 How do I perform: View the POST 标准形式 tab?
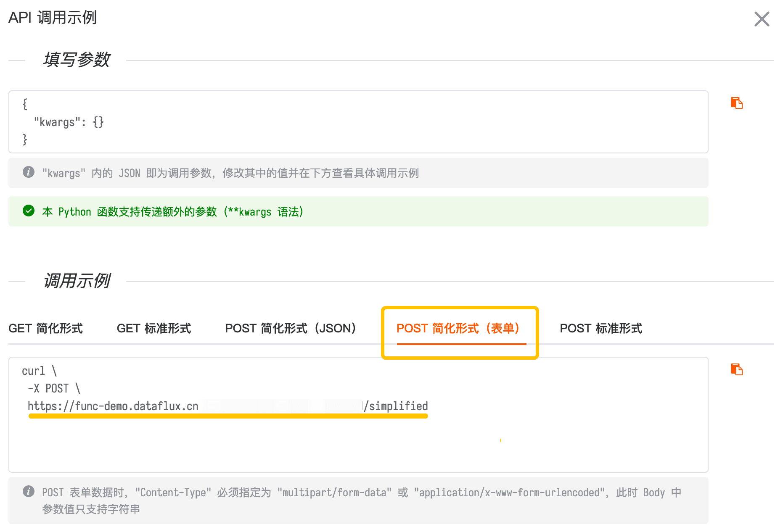[601, 328]
